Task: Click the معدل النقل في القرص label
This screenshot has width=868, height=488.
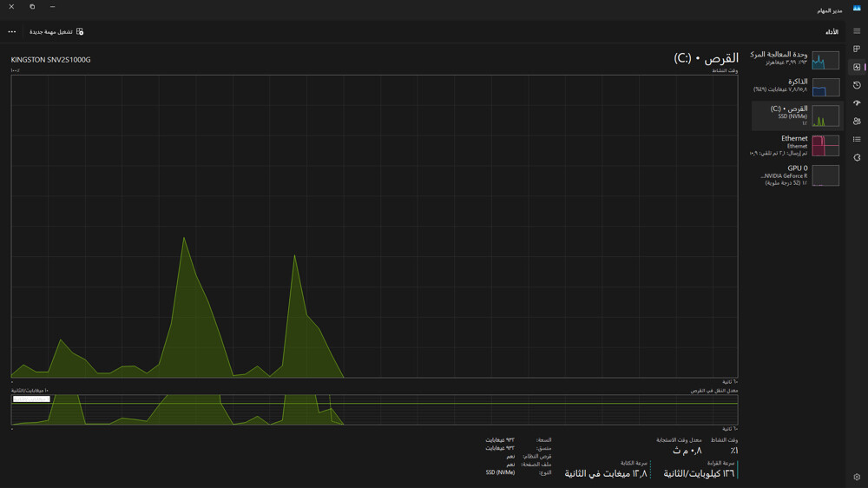Action: tap(714, 391)
